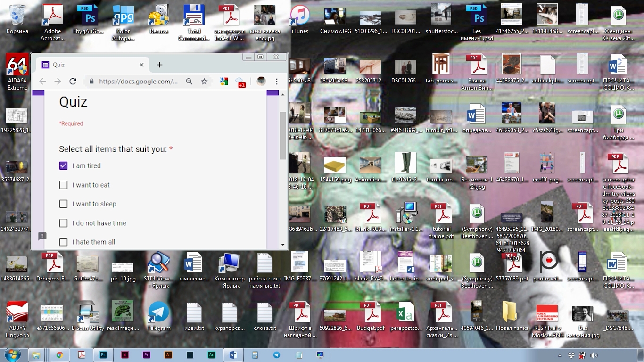Select "I do not have time" checkbox
This screenshot has height=362, width=644.
tap(63, 223)
